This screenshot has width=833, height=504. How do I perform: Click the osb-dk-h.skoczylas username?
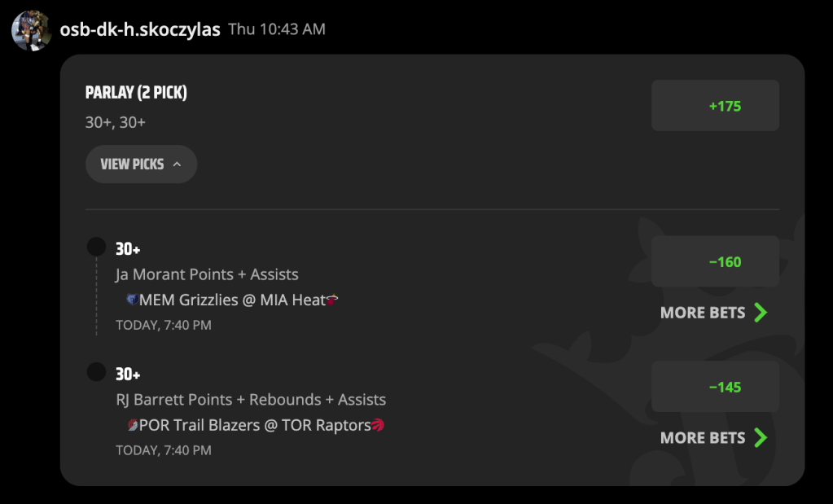tap(140, 29)
